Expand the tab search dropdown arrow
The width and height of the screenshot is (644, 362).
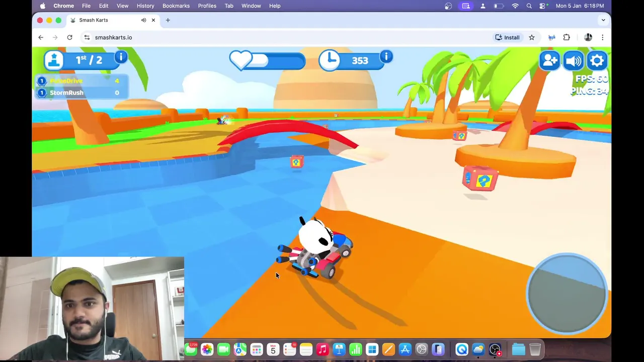click(603, 20)
